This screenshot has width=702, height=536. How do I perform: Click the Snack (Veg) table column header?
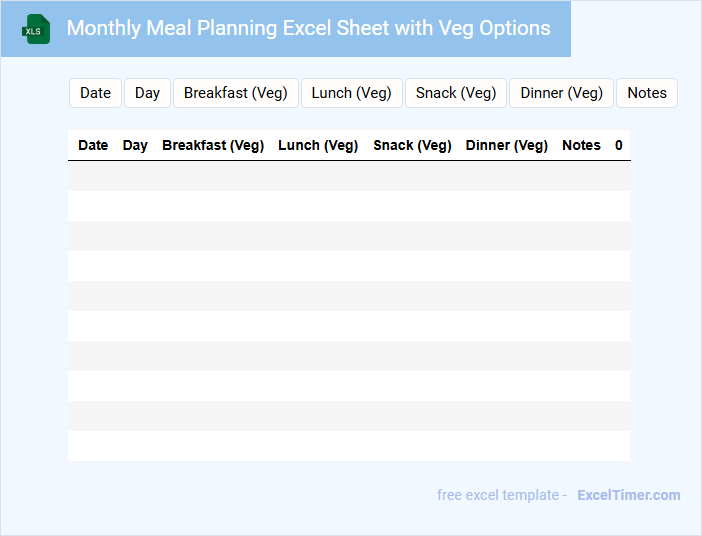412,145
